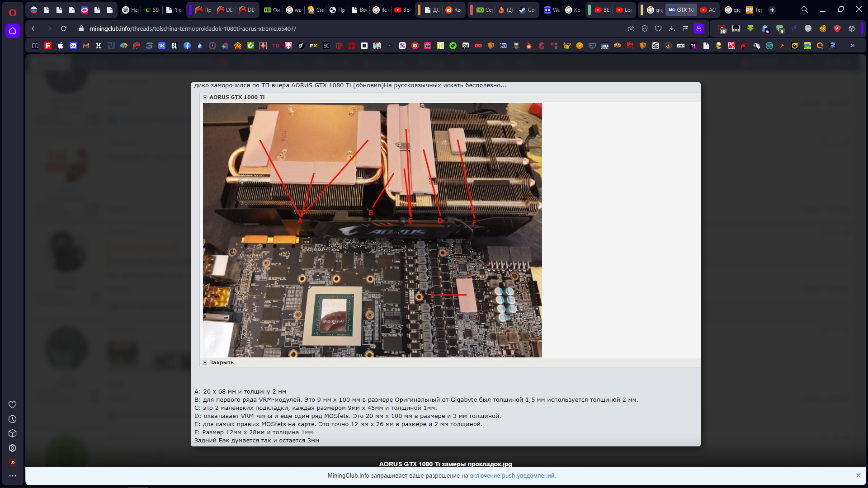
Task: Click включение push-уведомлений link
Action: coord(512,476)
